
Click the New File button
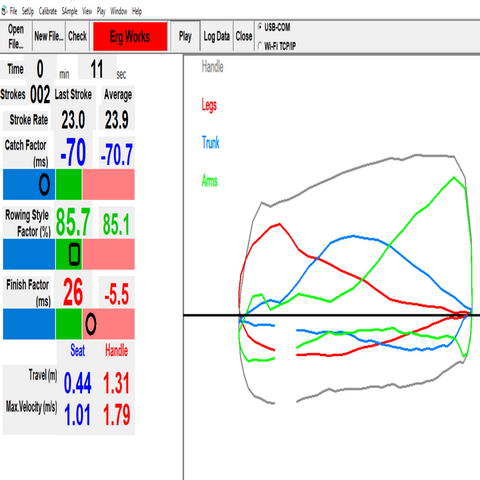tap(49, 36)
